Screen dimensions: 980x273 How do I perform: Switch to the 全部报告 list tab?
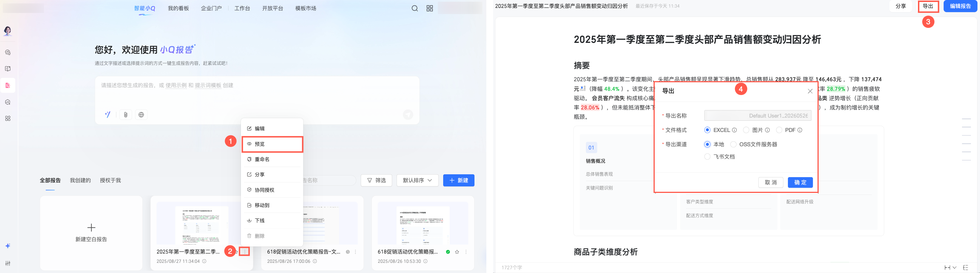50,180
